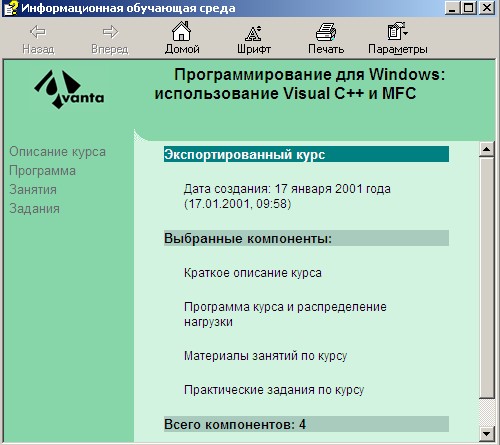Viewport: 500px width, 445px height.
Task: Click the app icon in title bar
Action: click(11, 8)
